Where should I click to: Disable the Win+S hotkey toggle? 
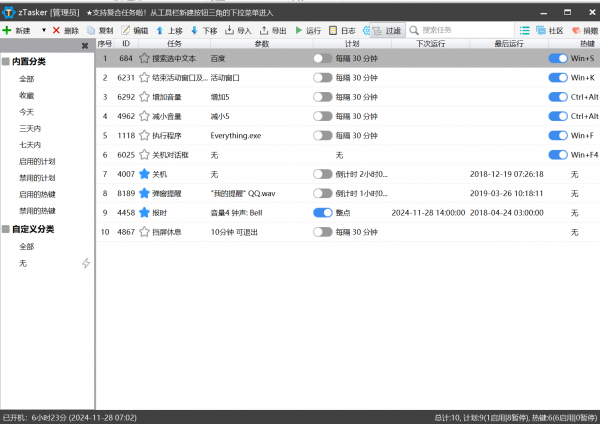(558, 58)
